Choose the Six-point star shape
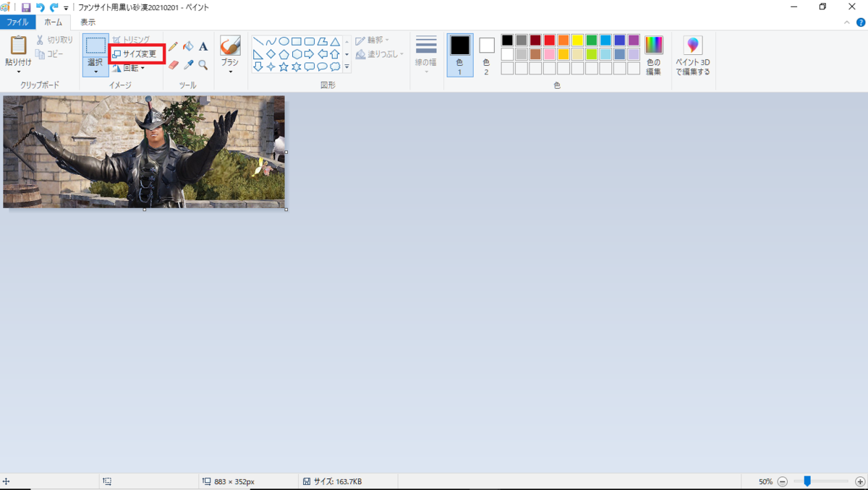The width and height of the screenshot is (868, 490). tap(297, 67)
